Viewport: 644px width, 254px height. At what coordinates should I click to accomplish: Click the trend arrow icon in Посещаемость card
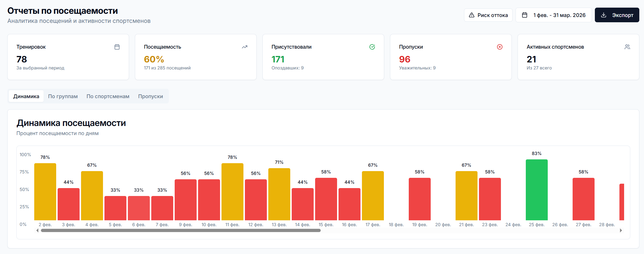point(245,47)
